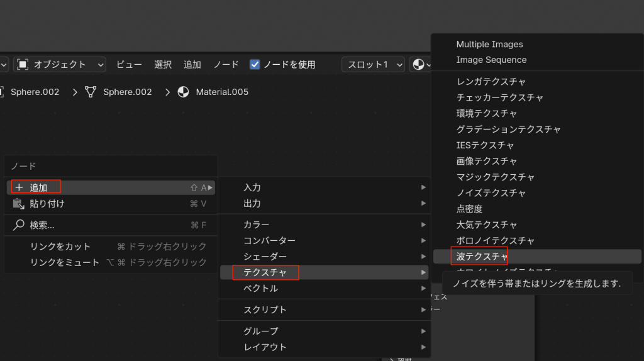Click the Sphere.002 mesh data icon
The width and height of the screenshot is (644, 361).
(x=92, y=92)
